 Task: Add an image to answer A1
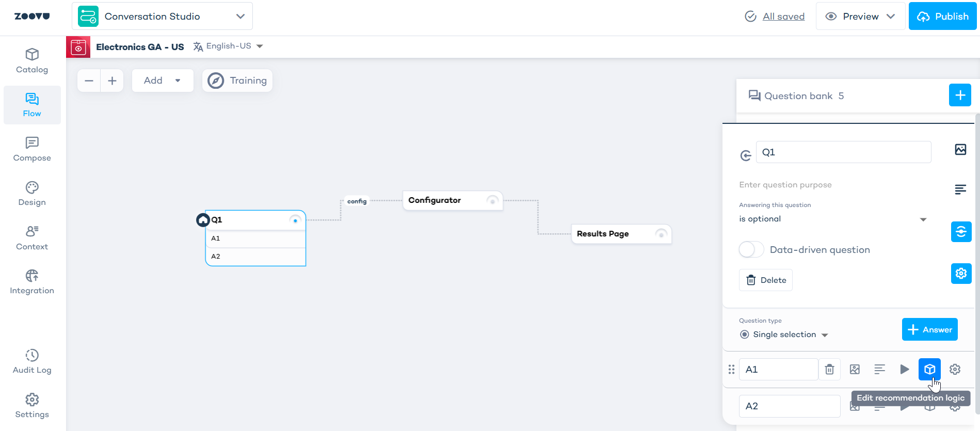pyautogui.click(x=855, y=370)
